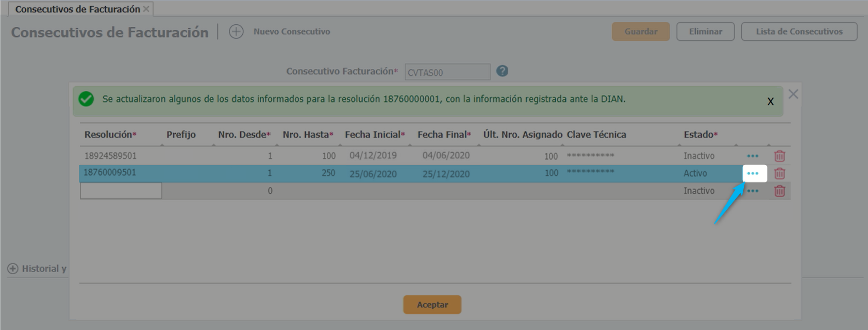Expand the Historial section
This screenshot has height=330, width=868.
(x=13, y=269)
